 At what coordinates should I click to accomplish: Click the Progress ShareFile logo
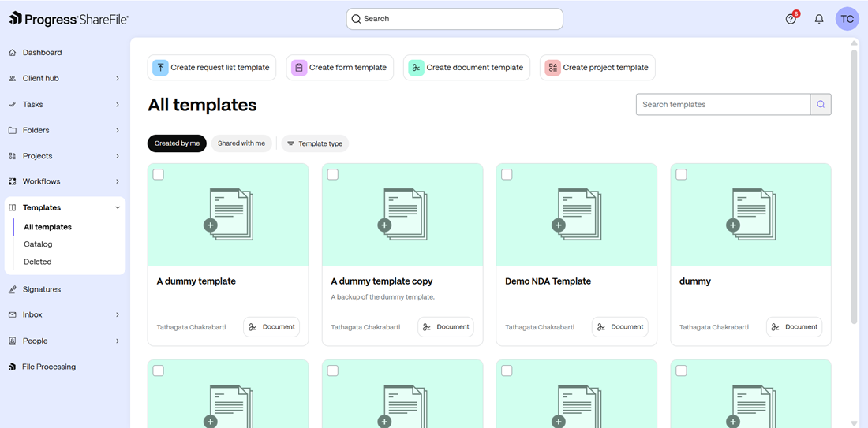[69, 19]
